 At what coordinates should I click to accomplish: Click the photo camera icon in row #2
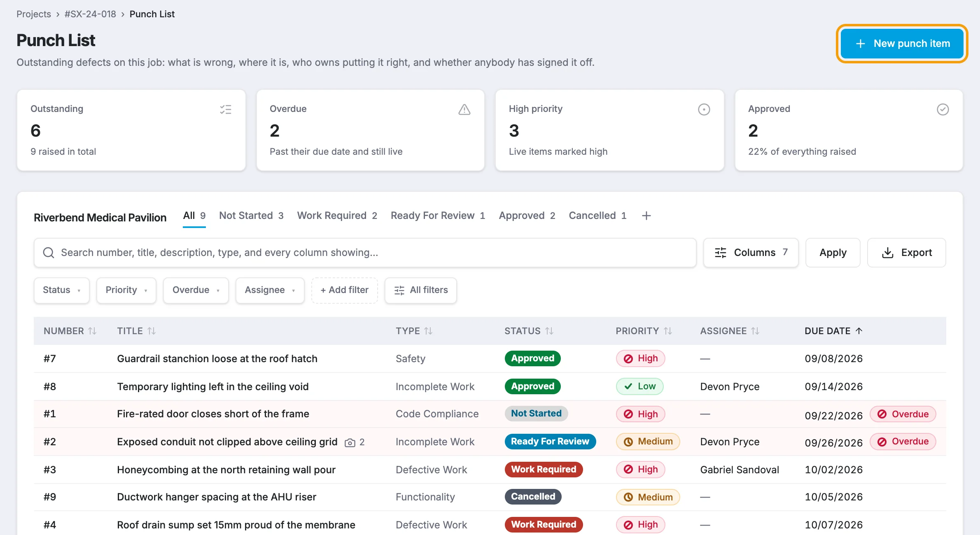350,442
